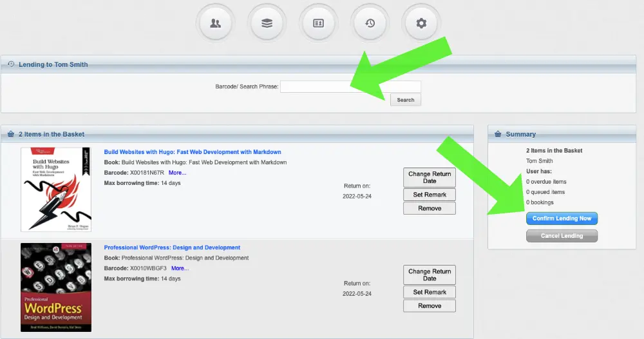Open the stacked items catalog icon

pos(267,23)
